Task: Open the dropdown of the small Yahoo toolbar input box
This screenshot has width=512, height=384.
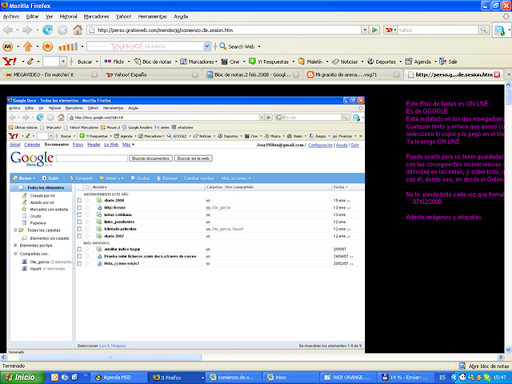Action: (x=63, y=61)
